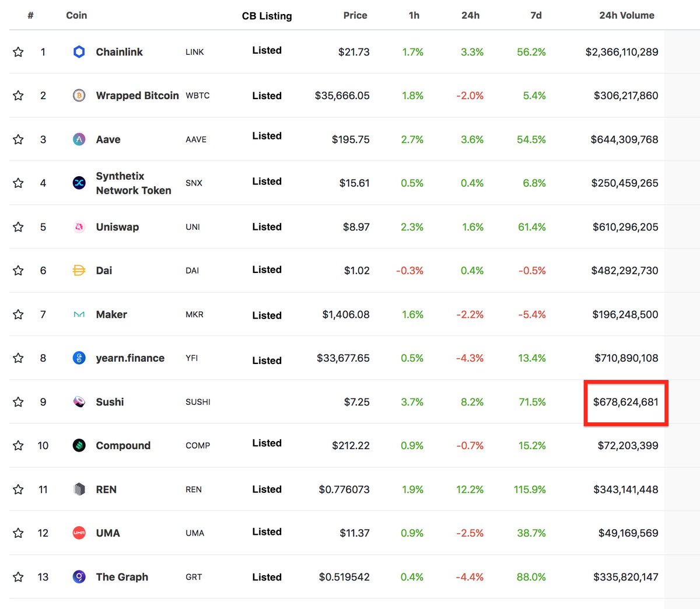The height and width of the screenshot is (609, 700).
Task: Star the Dai row
Action: [18, 271]
